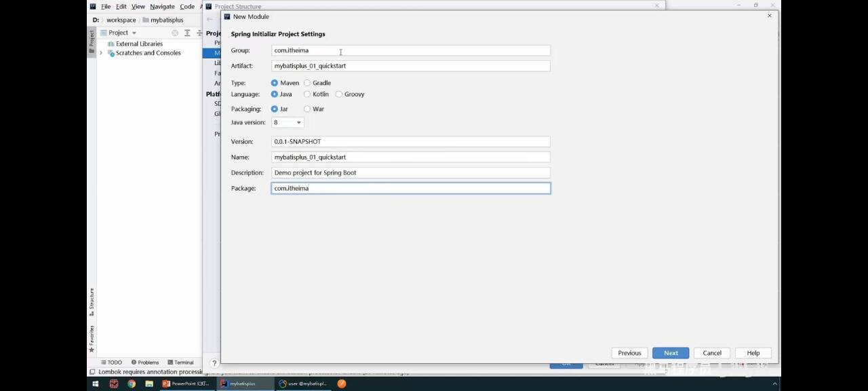Click IntelliJ logo in main window title bar
The image size is (868, 391).
coord(93,6)
